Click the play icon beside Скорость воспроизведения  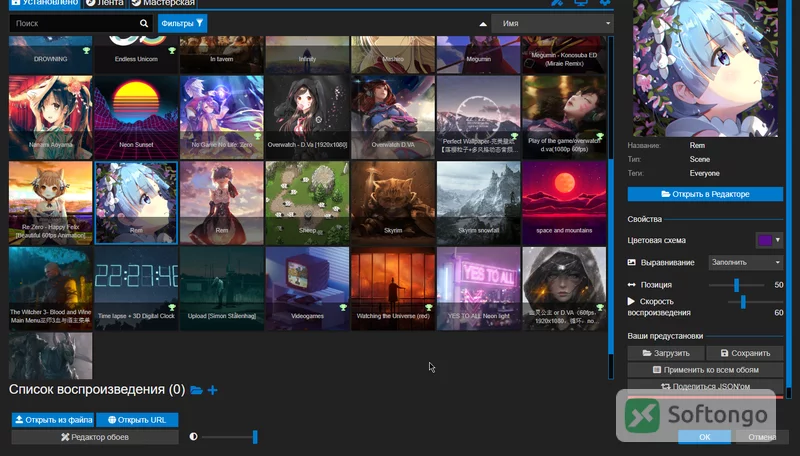631,301
